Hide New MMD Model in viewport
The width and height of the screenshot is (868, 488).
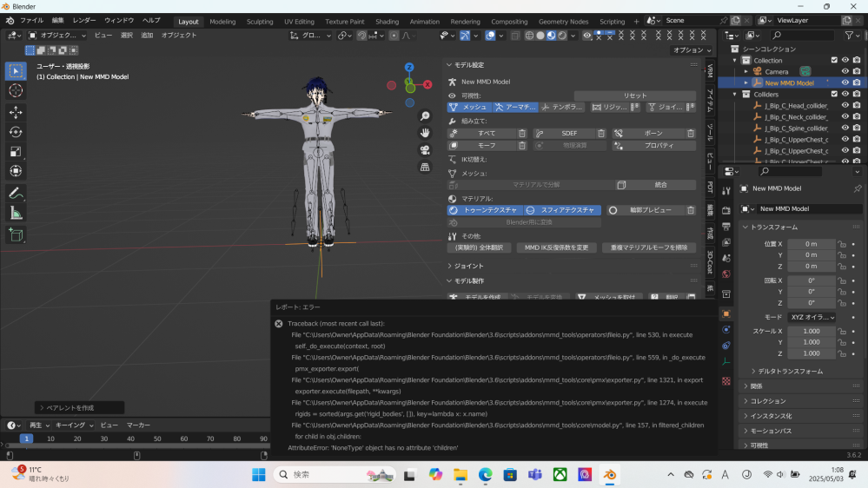tap(845, 82)
